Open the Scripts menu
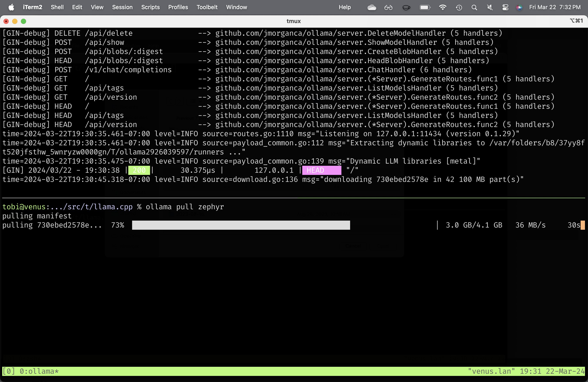Viewport: 588px width, 382px height. tap(150, 7)
